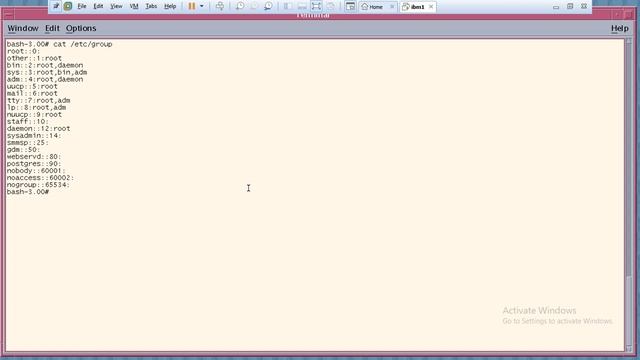Click the 'smmsp::25:' line
The image size is (640, 360).
coord(28,142)
